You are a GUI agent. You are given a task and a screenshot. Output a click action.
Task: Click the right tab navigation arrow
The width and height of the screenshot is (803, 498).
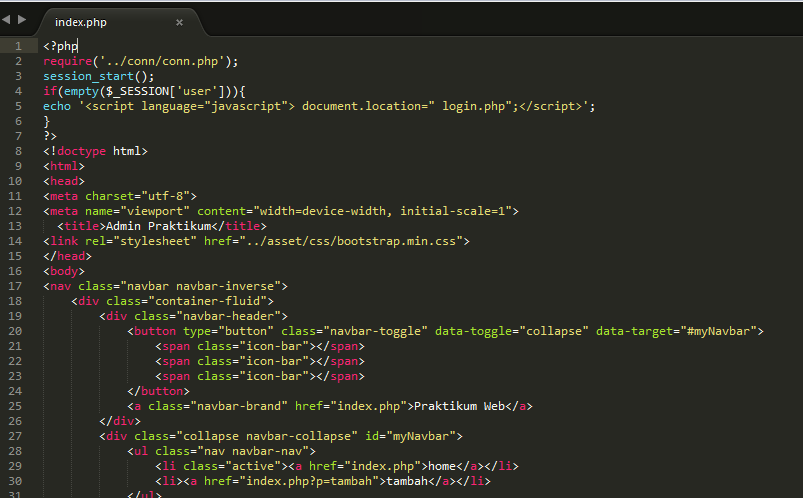pos(22,19)
